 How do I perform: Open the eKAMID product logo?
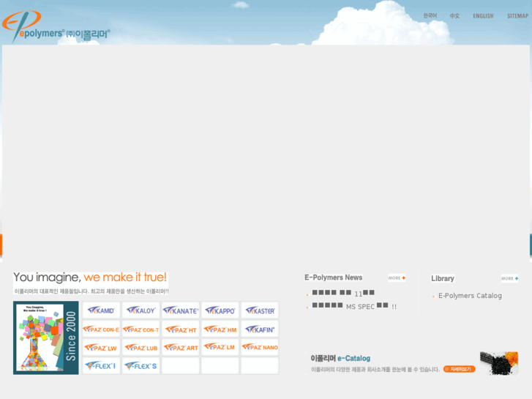click(101, 310)
